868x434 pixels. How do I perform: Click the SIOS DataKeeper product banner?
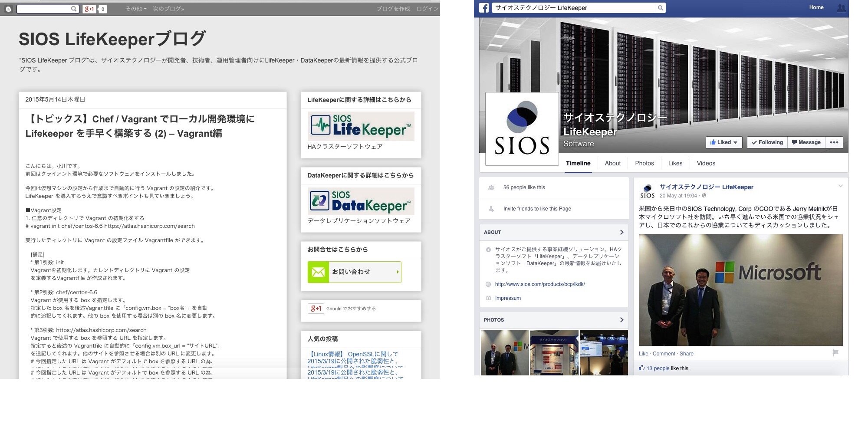(x=361, y=201)
